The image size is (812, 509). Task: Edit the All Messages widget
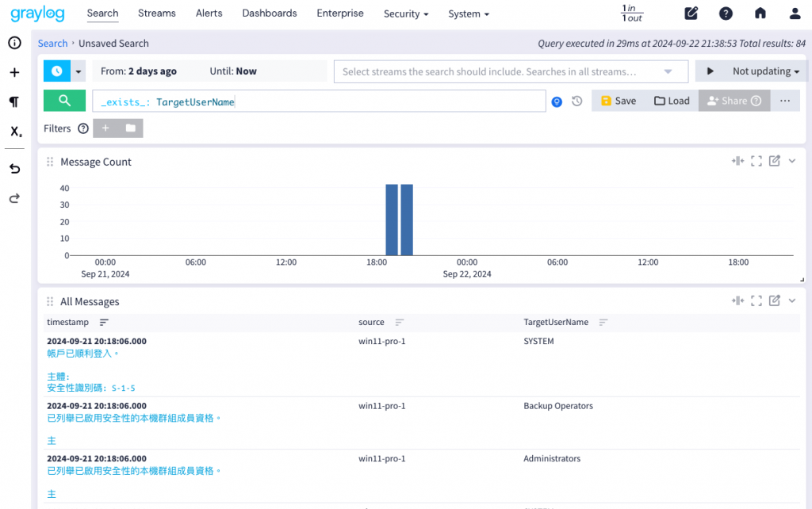click(774, 300)
